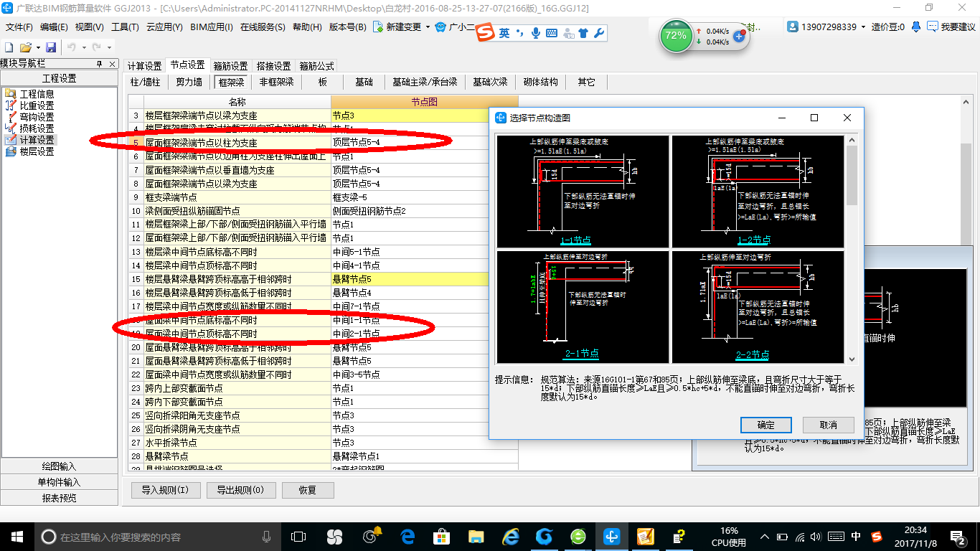Choose the 2-1节点 diagram thumbnail

pyautogui.click(x=583, y=306)
